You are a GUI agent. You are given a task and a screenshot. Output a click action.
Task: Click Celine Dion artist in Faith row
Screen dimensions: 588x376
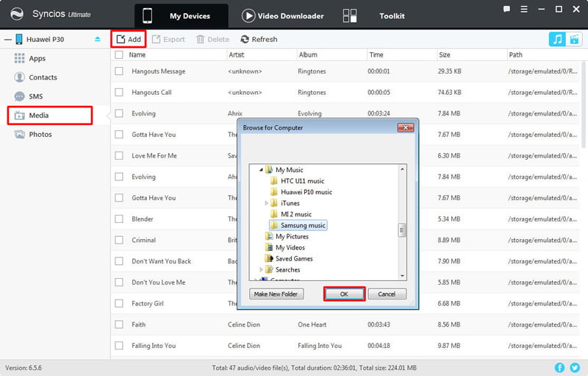point(244,324)
